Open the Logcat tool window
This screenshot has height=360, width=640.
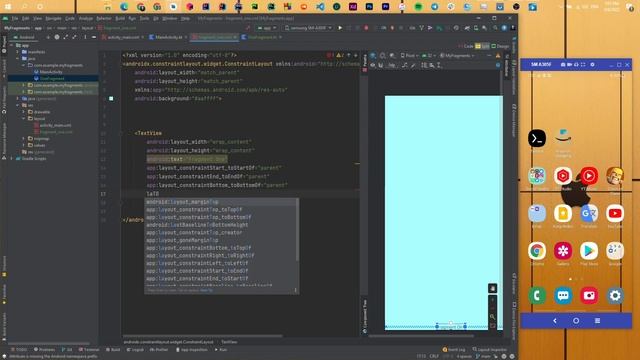tap(136, 350)
